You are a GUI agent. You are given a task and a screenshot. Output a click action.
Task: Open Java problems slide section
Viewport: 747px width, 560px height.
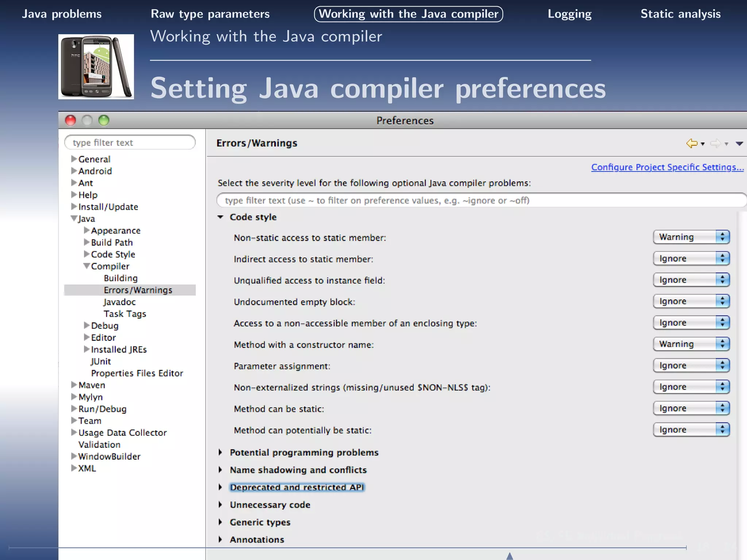[x=62, y=14]
